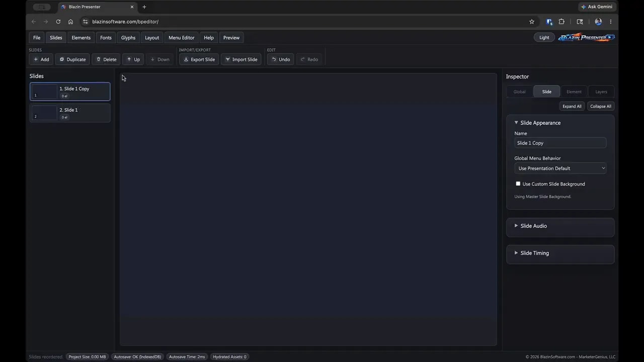The width and height of the screenshot is (644, 362).
Task: Expand All inspector sections
Action: coord(572,106)
